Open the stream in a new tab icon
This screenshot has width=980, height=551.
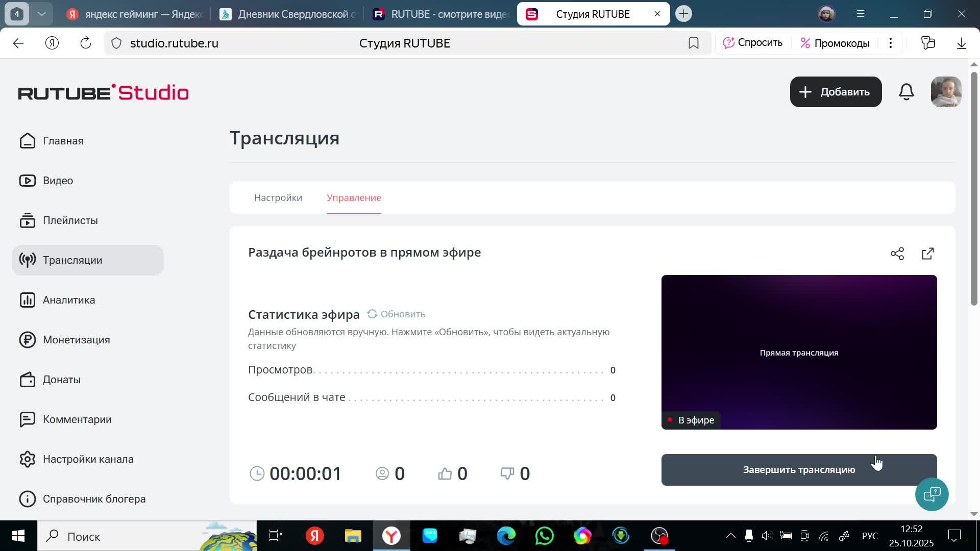pyautogui.click(x=927, y=254)
